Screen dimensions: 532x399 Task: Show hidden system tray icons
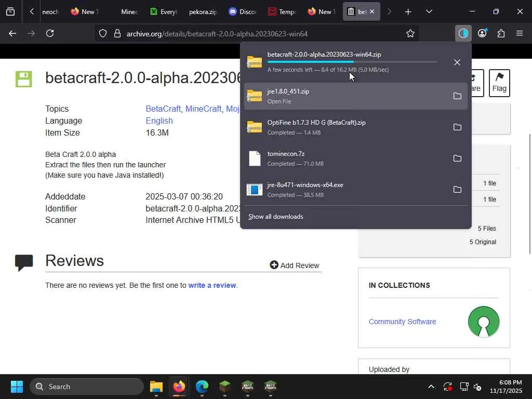pos(431,387)
